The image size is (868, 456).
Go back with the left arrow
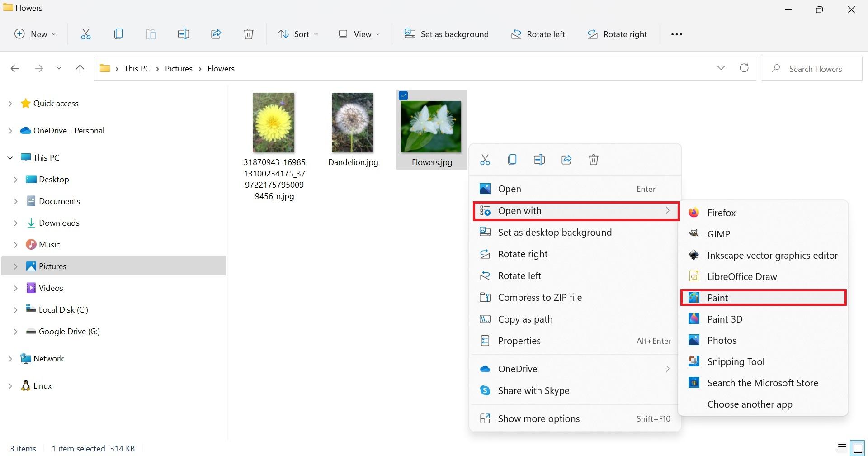point(14,69)
